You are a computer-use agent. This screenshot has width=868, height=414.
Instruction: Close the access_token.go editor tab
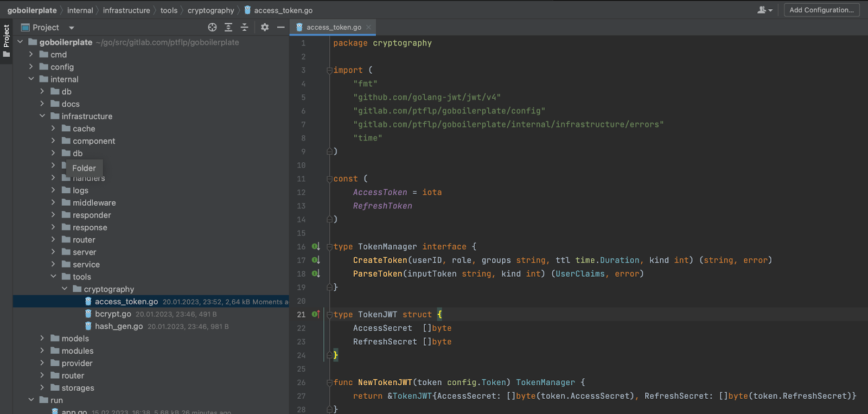369,27
